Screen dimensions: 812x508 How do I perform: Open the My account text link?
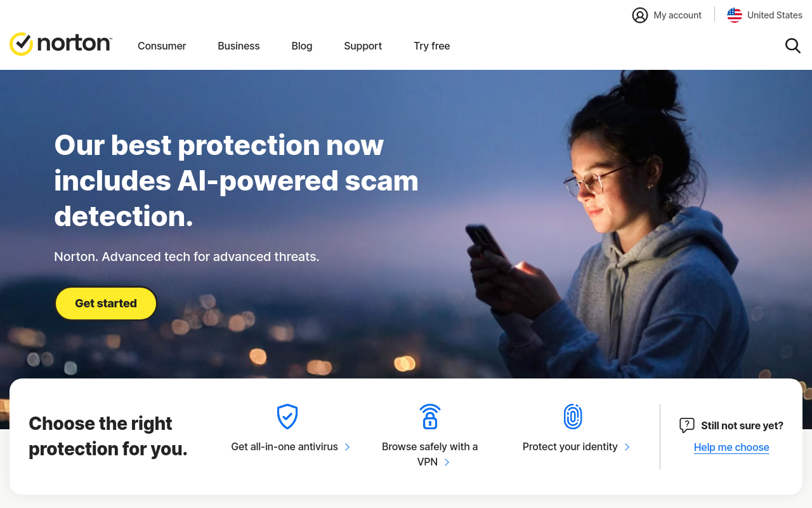point(678,15)
